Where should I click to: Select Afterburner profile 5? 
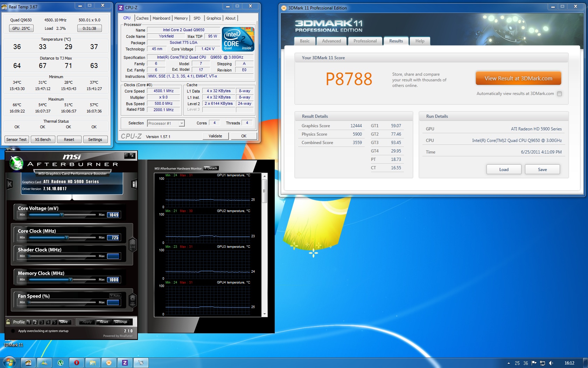54,322
